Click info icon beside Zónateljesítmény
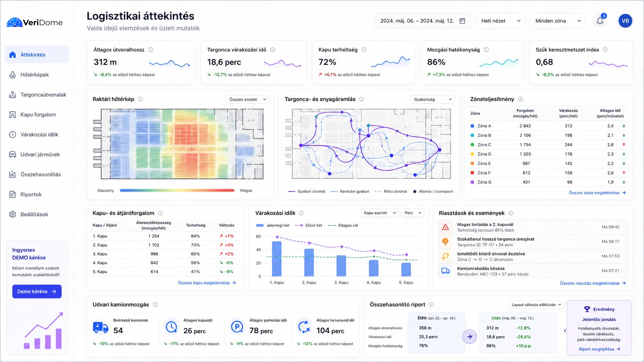Image resolution: width=644 pixels, height=362 pixels. coord(520,99)
